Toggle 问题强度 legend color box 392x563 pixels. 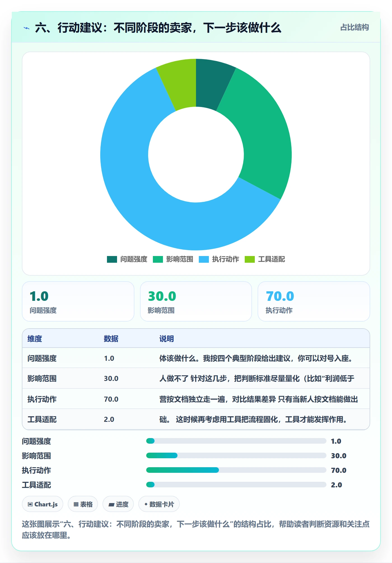tap(112, 259)
